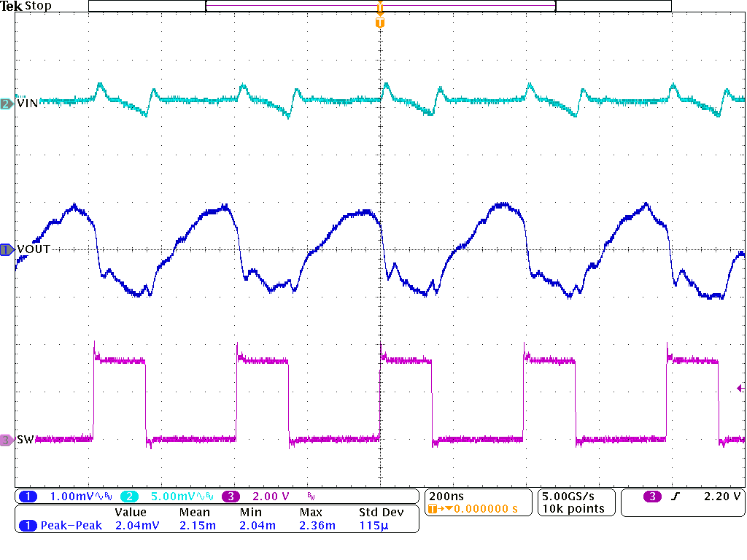Click the rising-edge trigger slope icon
The width and height of the screenshot is (747, 560).
pyautogui.click(x=677, y=495)
